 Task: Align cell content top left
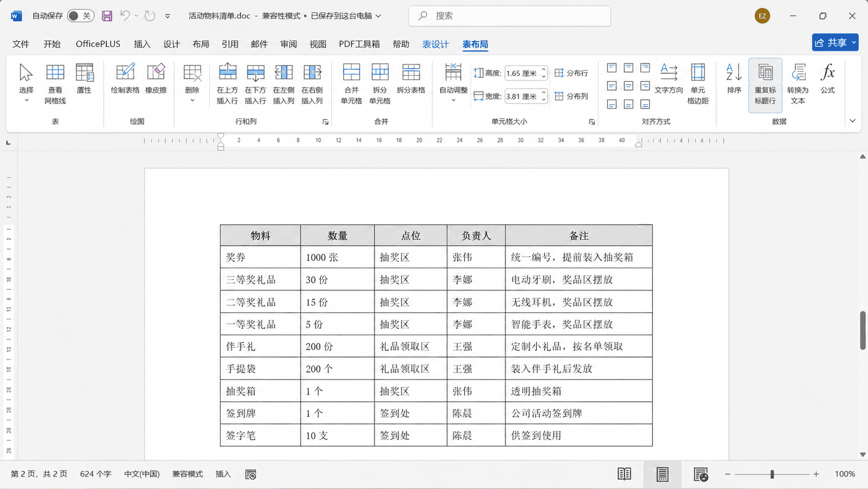(x=612, y=68)
